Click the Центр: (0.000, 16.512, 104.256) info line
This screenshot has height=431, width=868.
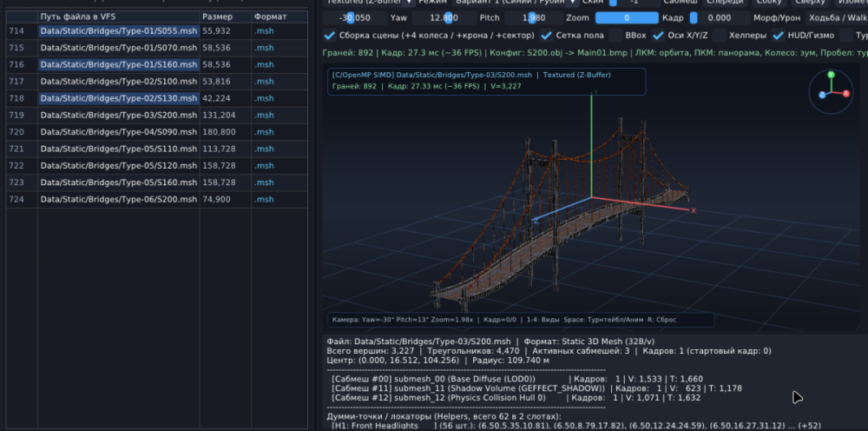(x=437, y=360)
